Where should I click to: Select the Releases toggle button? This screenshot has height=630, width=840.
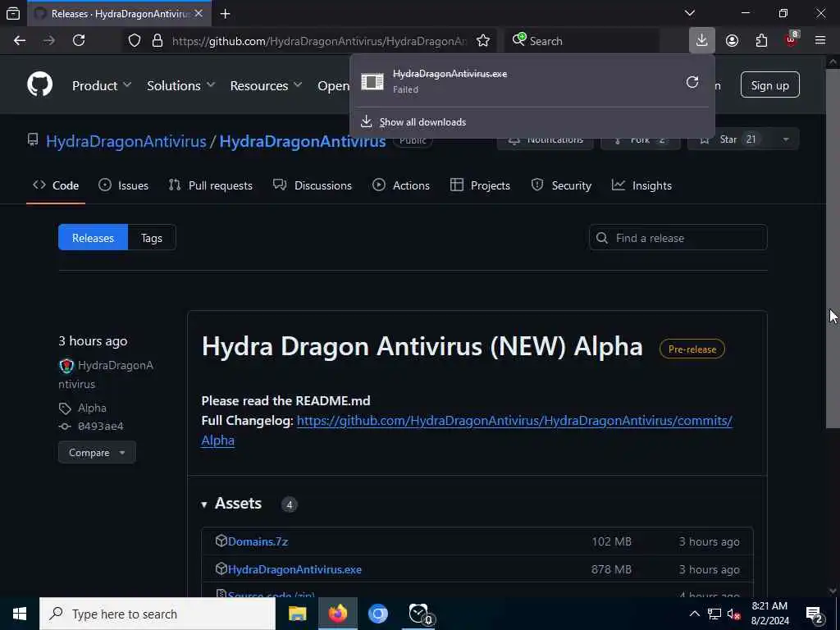click(x=93, y=237)
